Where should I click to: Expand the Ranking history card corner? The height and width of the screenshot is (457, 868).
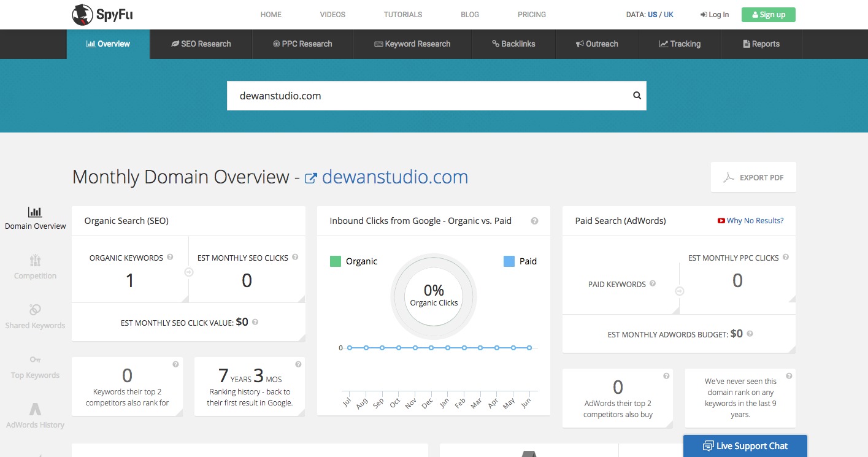301,412
